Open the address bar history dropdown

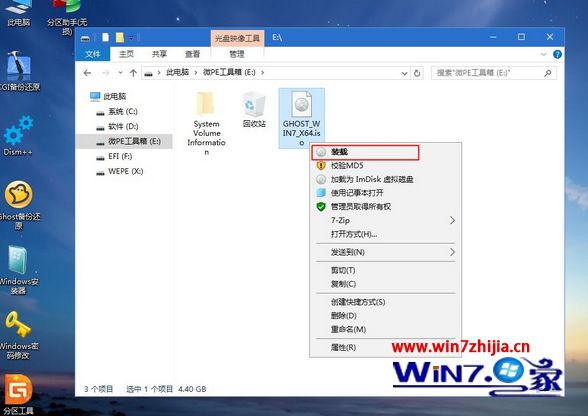(404, 73)
